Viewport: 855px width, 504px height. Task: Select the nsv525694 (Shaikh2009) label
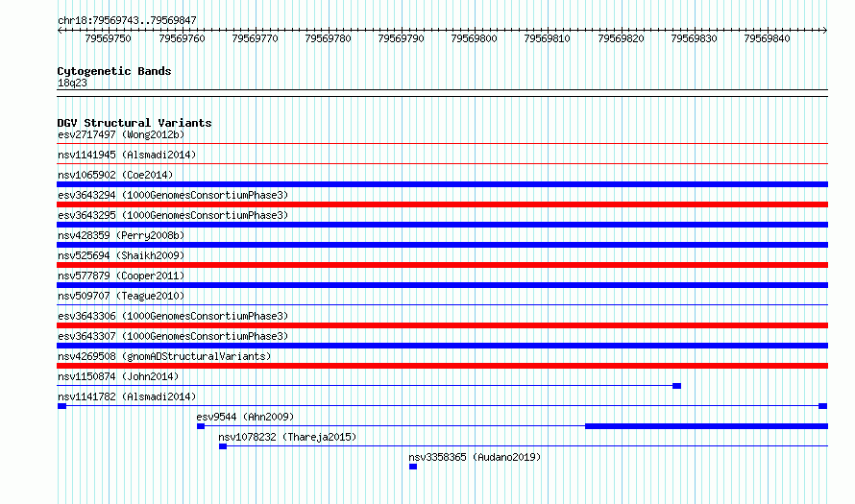pyautogui.click(x=121, y=255)
